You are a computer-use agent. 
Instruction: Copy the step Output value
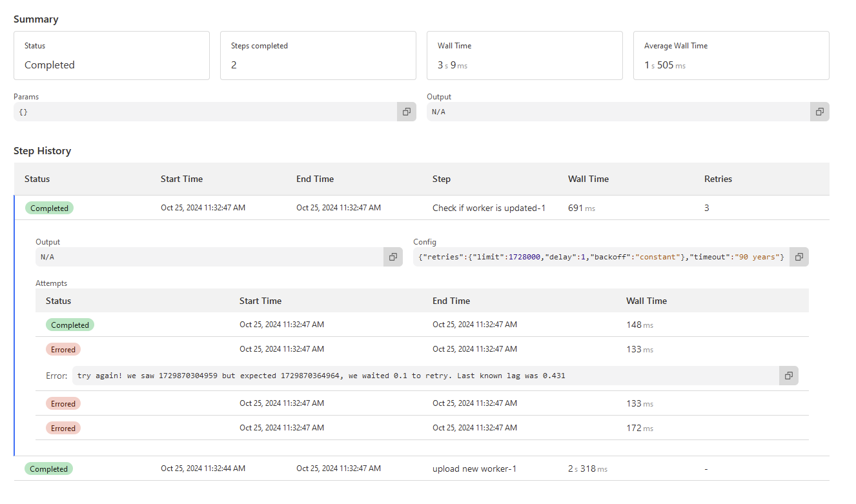coord(392,257)
